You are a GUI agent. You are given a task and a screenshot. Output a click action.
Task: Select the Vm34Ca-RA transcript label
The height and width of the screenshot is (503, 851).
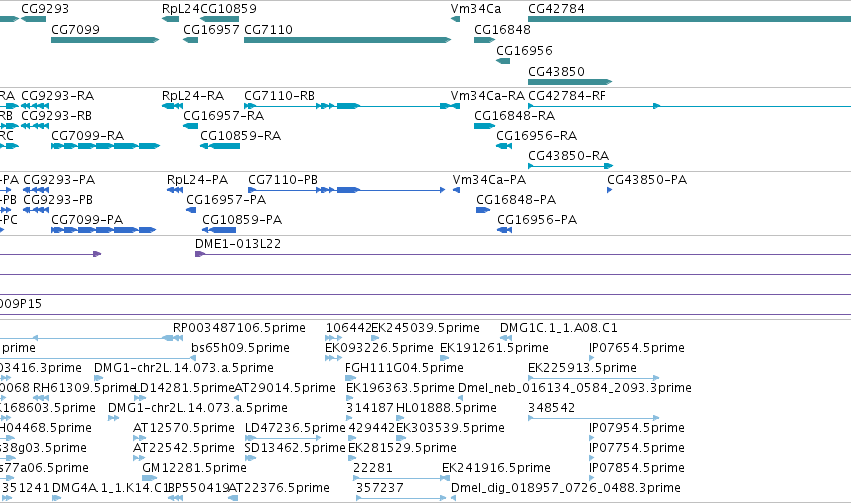click(487, 95)
